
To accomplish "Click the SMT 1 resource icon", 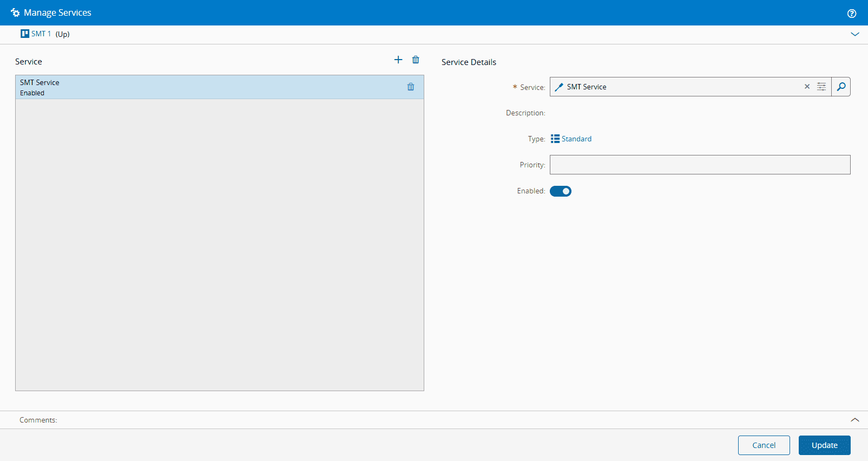I will point(25,34).
